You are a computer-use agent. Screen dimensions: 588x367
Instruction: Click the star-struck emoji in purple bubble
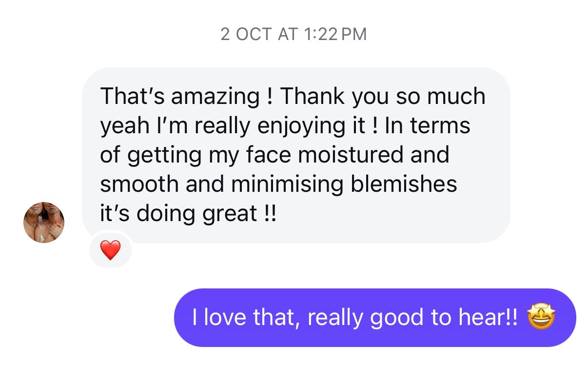click(541, 318)
